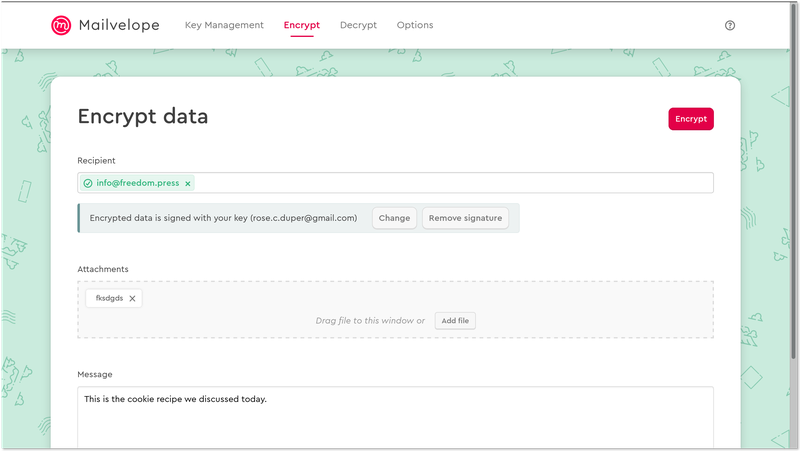Viewport: 800px width, 451px height.
Task: Click the 'Recipient' label
Action: point(96,160)
